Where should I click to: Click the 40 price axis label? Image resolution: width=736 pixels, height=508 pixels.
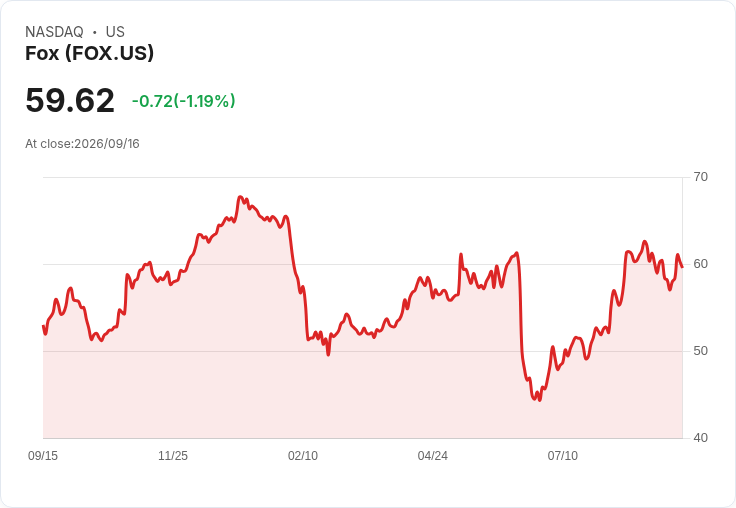(700, 438)
